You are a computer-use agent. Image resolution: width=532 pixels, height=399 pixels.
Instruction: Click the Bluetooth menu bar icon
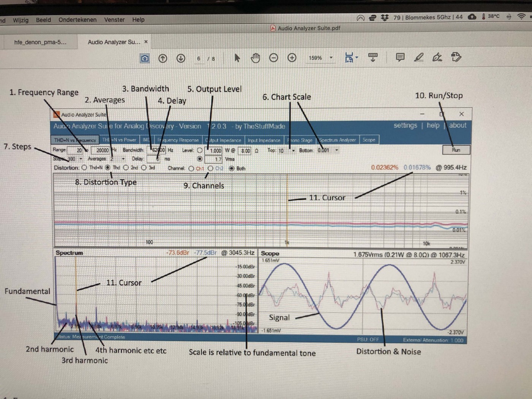tap(509, 16)
